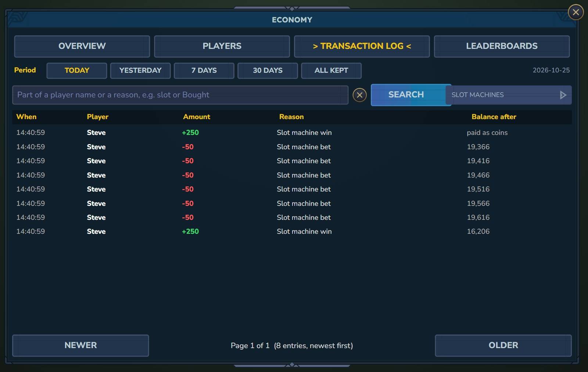Click the 19,416 balance value
Image resolution: width=588 pixels, height=372 pixels.
click(x=478, y=161)
